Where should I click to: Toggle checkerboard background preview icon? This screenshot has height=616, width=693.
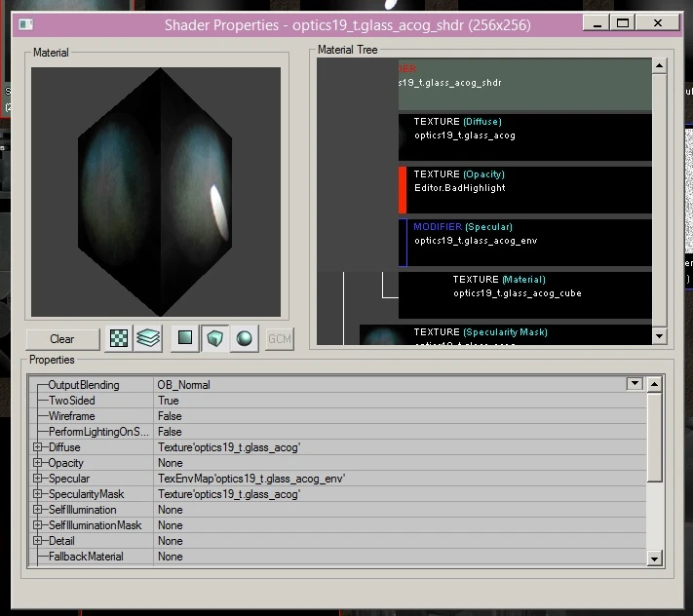point(119,338)
